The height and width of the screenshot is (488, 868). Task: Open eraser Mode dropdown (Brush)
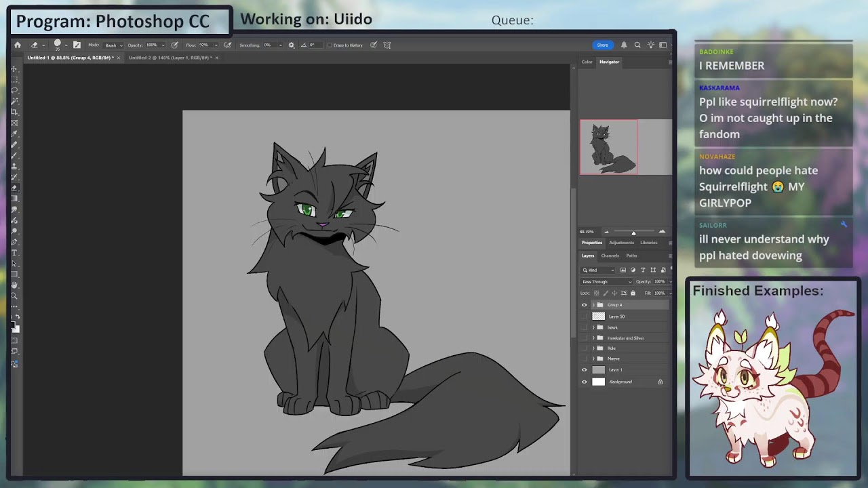[113, 45]
